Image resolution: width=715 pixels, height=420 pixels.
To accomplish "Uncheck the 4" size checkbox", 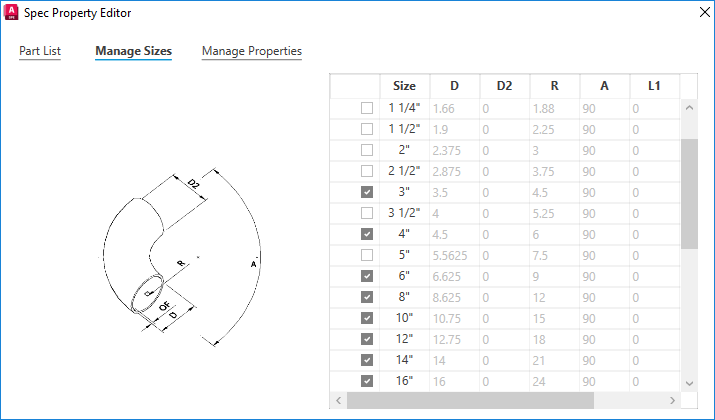I will pos(367,234).
